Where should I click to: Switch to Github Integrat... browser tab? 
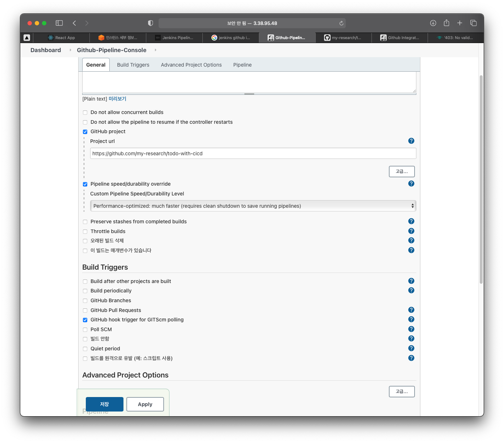[400, 38]
